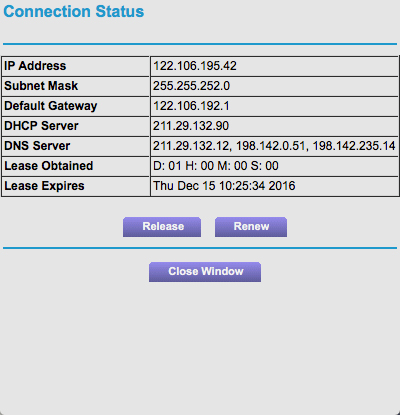Click the DHCP Server address 211.29.132.90

click(191, 126)
